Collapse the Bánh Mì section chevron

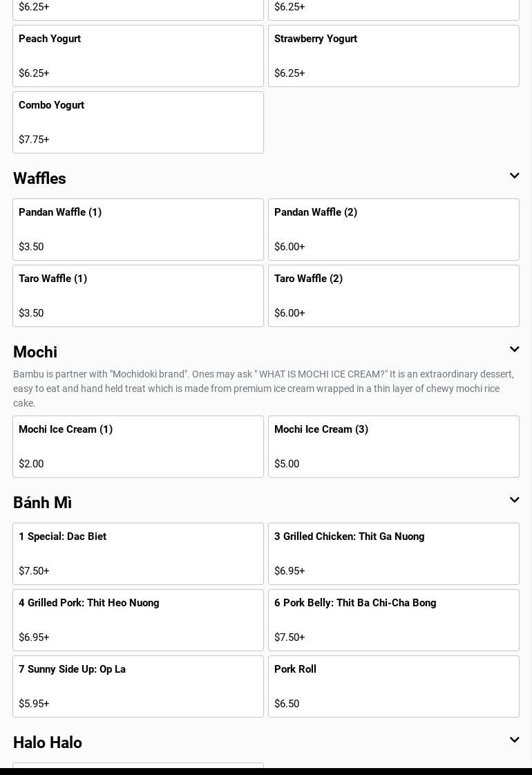pyautogui.click(x=514, y=501)
